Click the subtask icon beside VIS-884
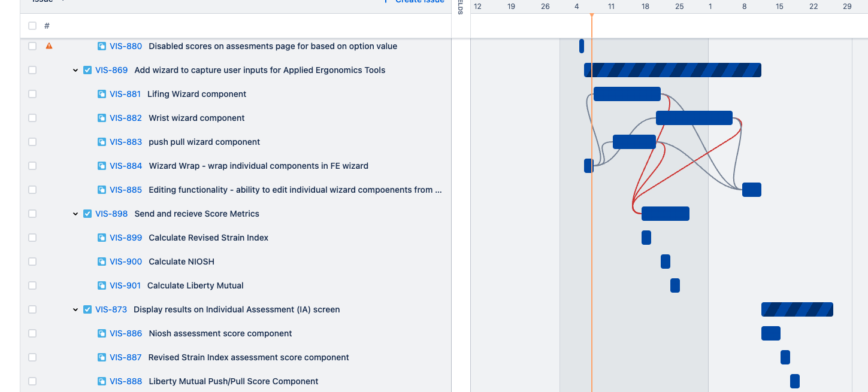 101,166
